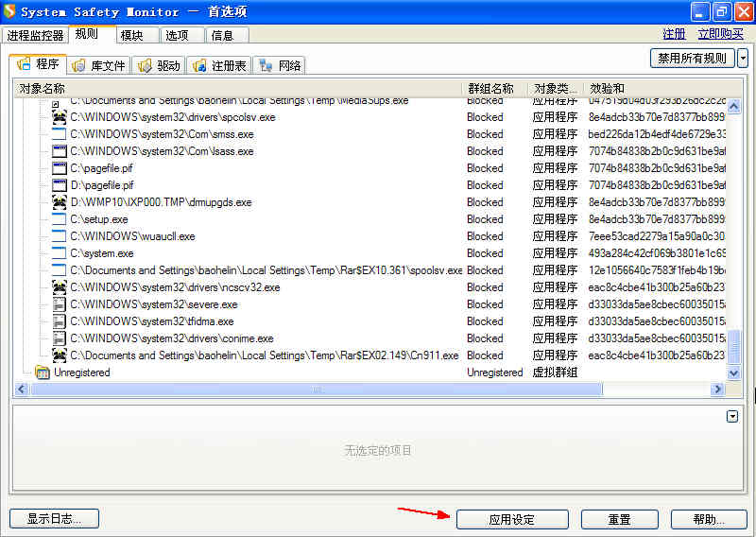The height and width of the screenshot is (537, 756).
Task: Click the horizontal scrollbar thumb
Action: (x=317, y=389)
